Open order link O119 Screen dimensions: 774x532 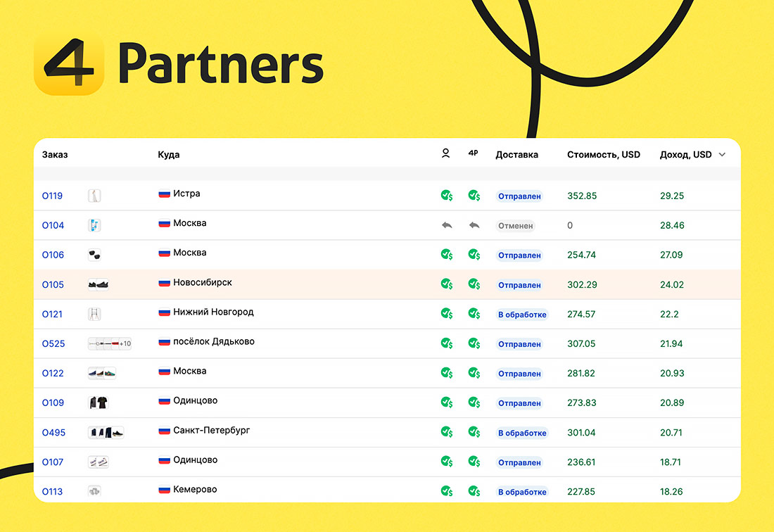(52, 196)
